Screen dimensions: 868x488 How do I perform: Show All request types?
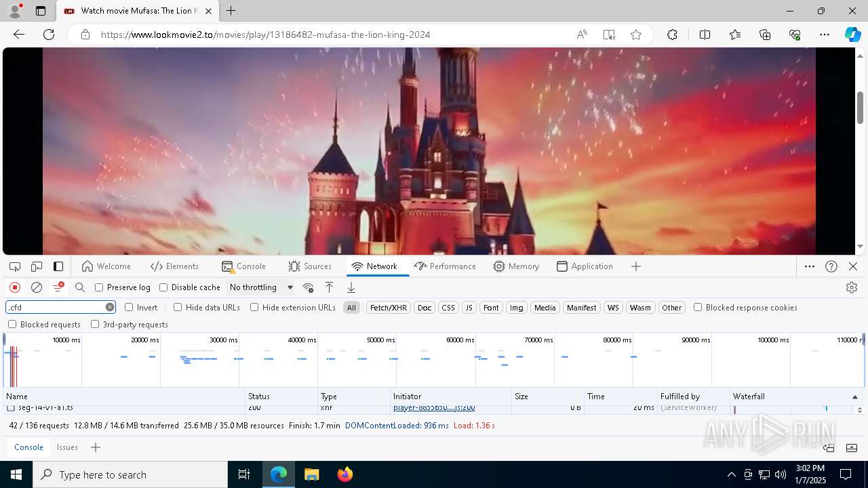(x=351, y=308)
